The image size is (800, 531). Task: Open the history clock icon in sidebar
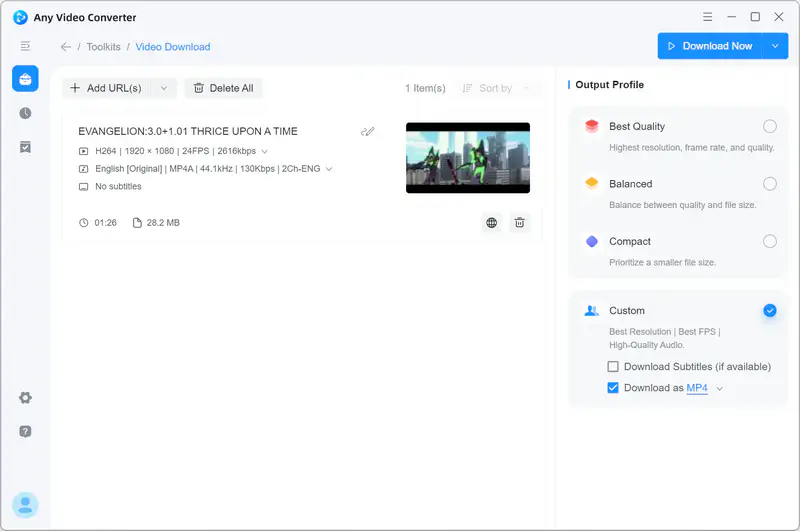[25, 113]
